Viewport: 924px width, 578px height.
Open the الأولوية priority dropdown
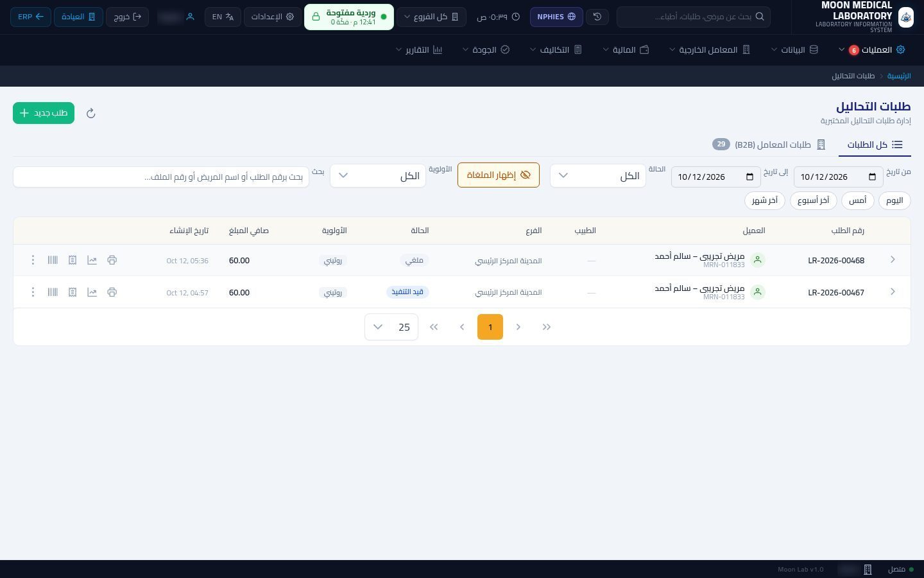pos(378,175)
